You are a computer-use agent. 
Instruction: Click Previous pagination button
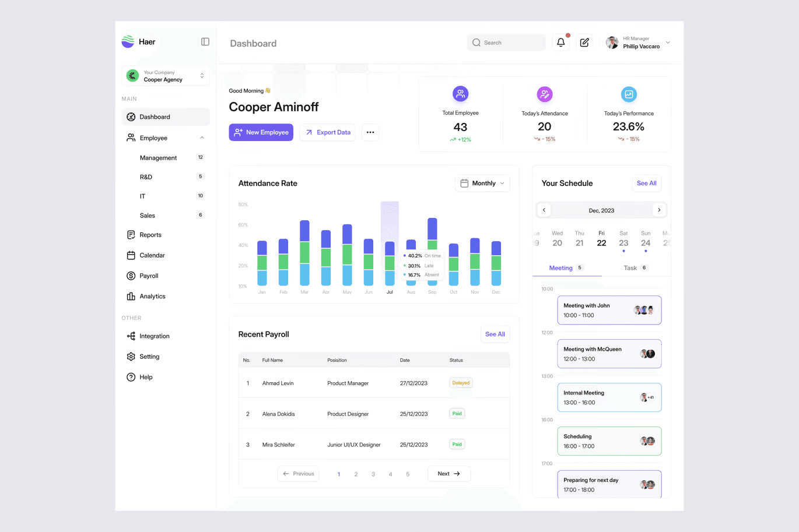coord(298,474)
